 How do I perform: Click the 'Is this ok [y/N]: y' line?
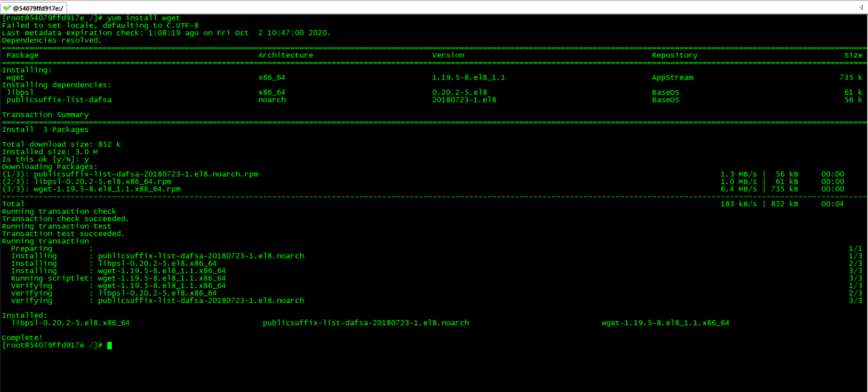tap(45, 160)
